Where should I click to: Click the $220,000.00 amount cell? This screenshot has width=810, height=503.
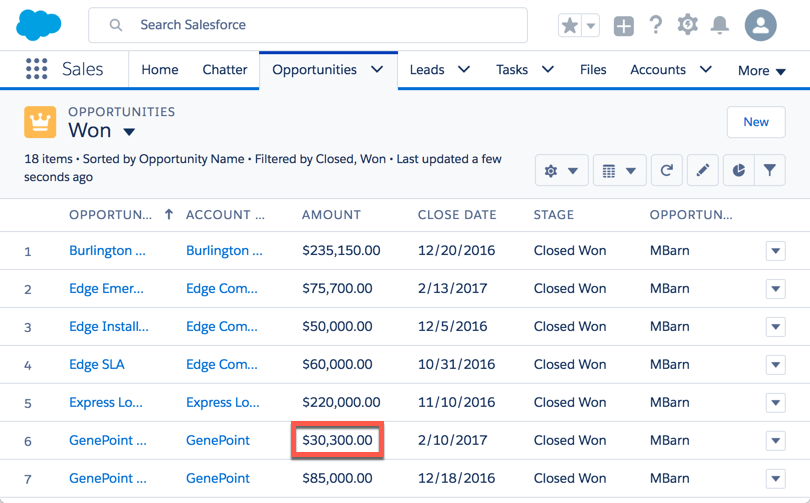pyautogui.click(x=341, y=402)
